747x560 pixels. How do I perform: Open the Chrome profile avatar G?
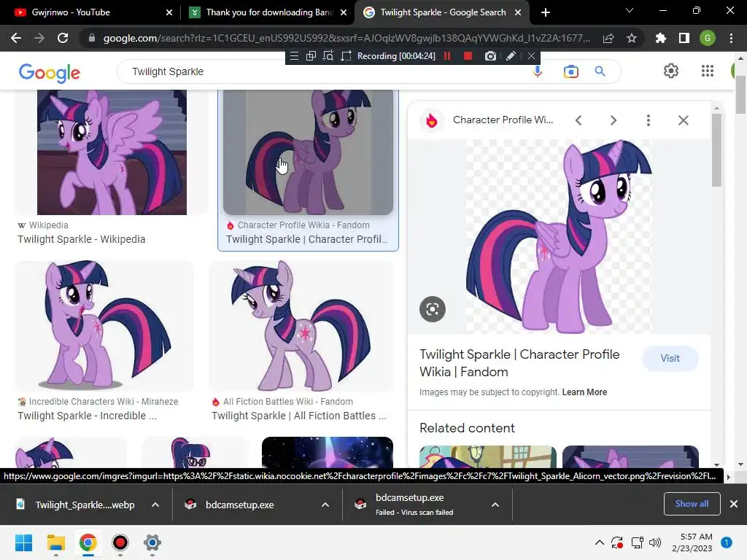click(708, 38)
